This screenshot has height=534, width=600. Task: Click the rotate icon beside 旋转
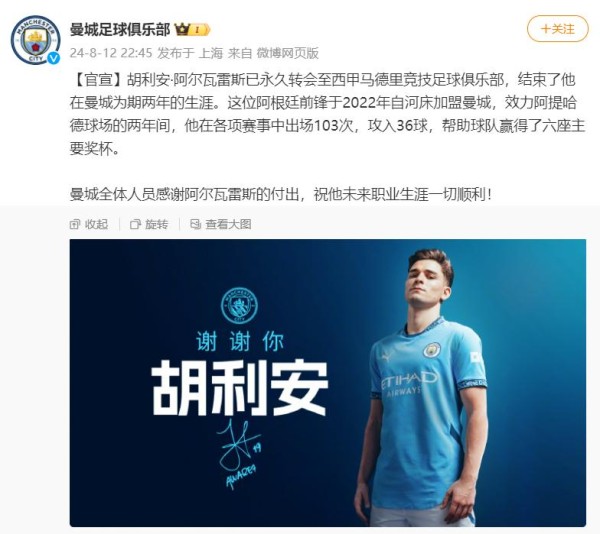(x=135, y=224)
